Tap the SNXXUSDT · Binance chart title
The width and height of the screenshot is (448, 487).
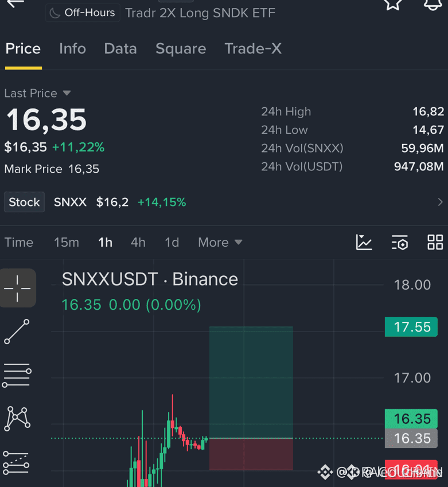[x=150, y=279]
